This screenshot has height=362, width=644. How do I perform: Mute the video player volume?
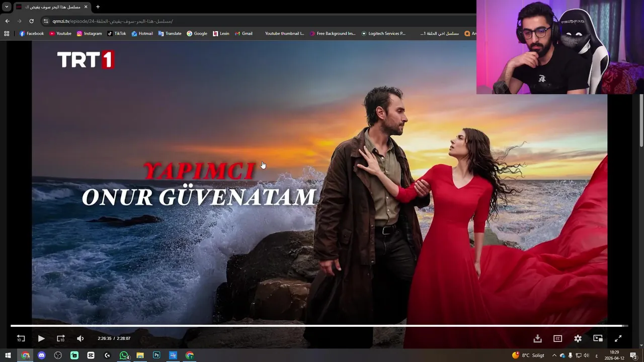(x=80, y=338)
